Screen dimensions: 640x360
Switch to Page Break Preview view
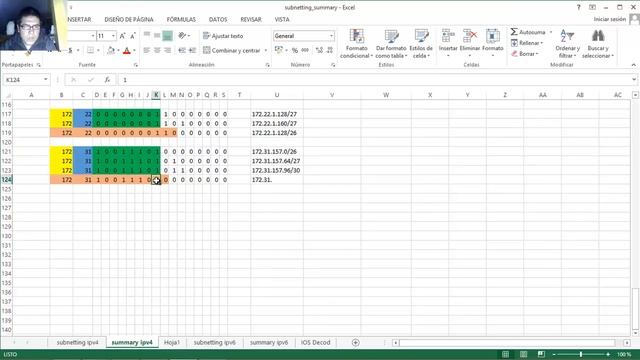[x=541, y=354]
